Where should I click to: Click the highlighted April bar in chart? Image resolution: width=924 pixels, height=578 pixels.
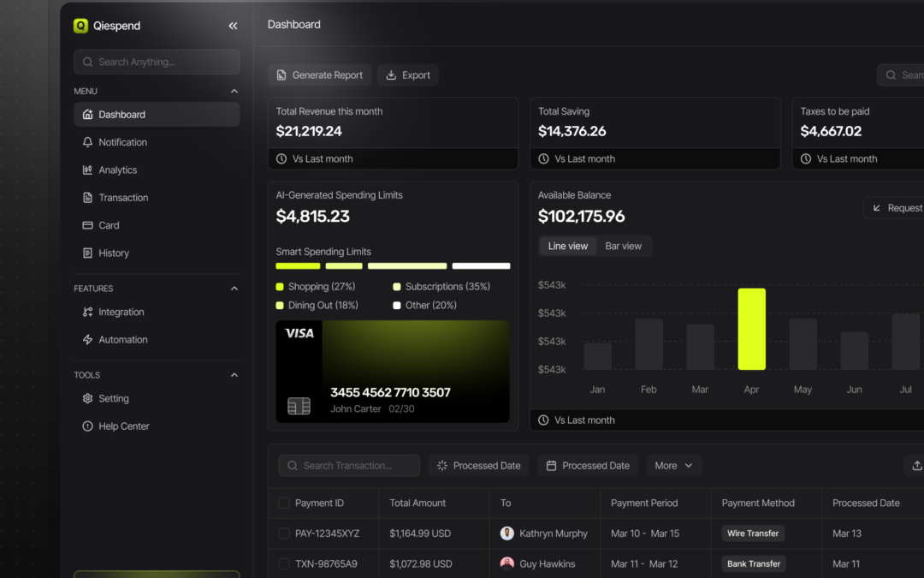751,330
